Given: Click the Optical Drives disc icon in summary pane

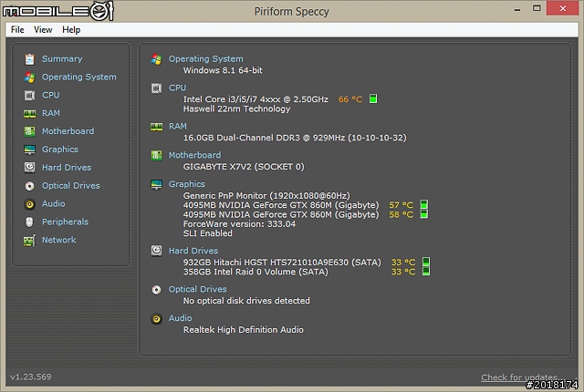Looking at the screenshot, I should (156, 290).
